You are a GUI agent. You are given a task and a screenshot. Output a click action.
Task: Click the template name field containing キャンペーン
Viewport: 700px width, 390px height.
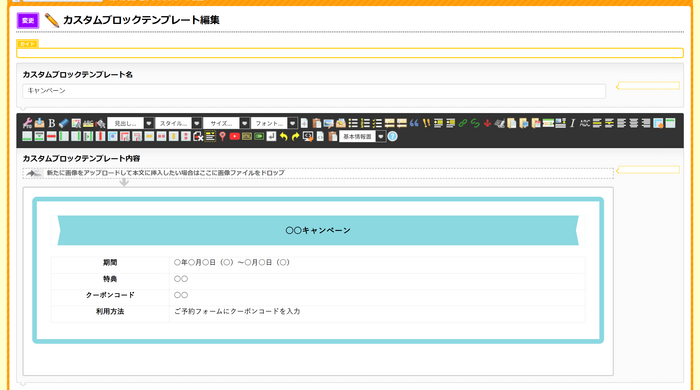click(314, 91)
